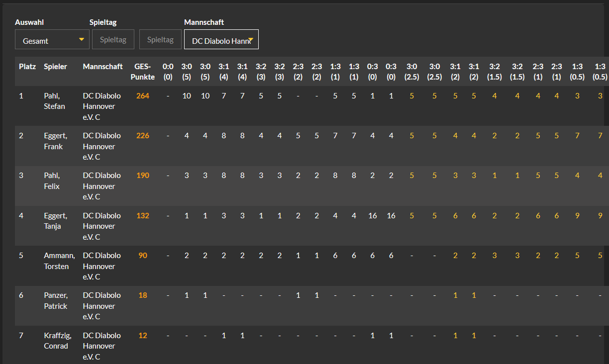Click GES-Punkte value 90
This screenshot has width=609, height=364.
[x=143, y=256]
